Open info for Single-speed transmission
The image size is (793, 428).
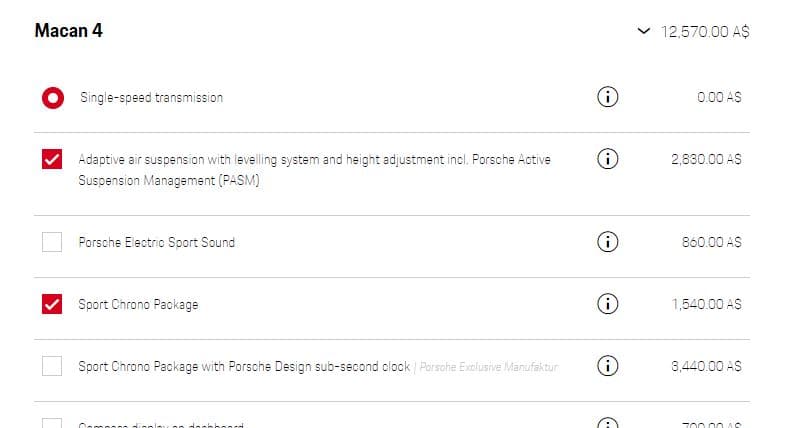[x=607, y=97]
